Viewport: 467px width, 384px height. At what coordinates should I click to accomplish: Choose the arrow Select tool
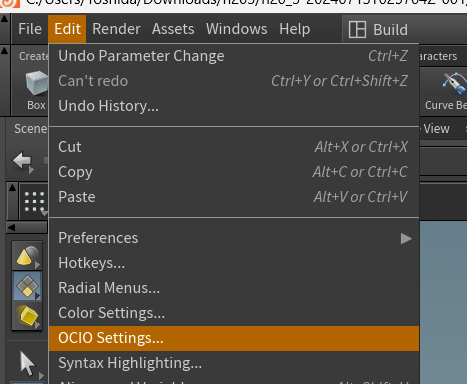[x=28, y=364]
